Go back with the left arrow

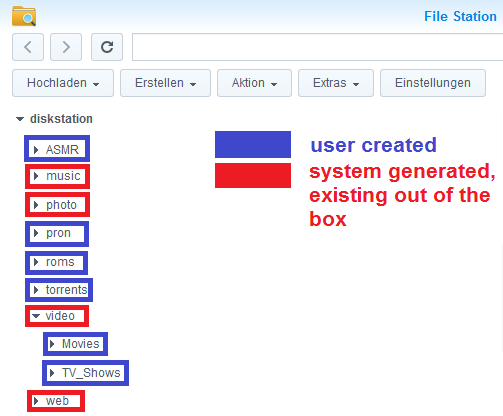coord(28,47)
